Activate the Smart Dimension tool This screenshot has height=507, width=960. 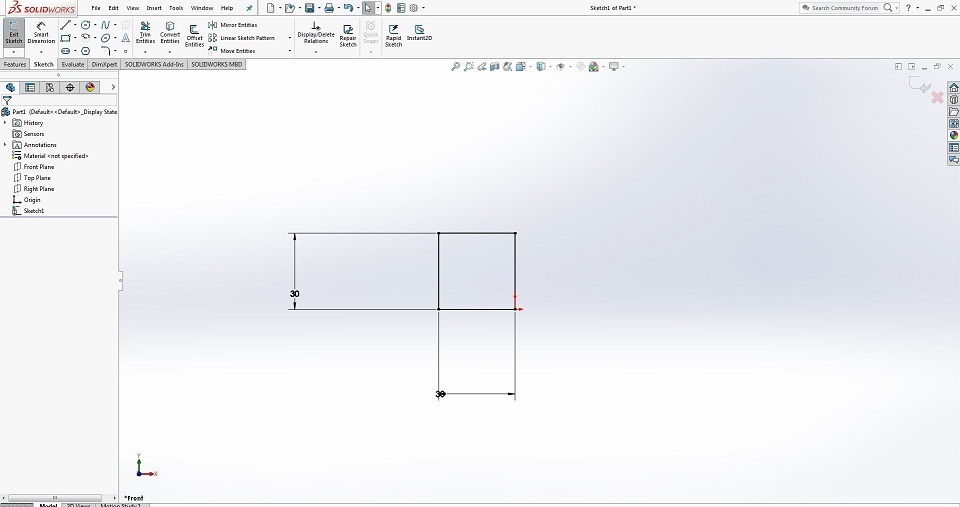(x=41, y=32)
